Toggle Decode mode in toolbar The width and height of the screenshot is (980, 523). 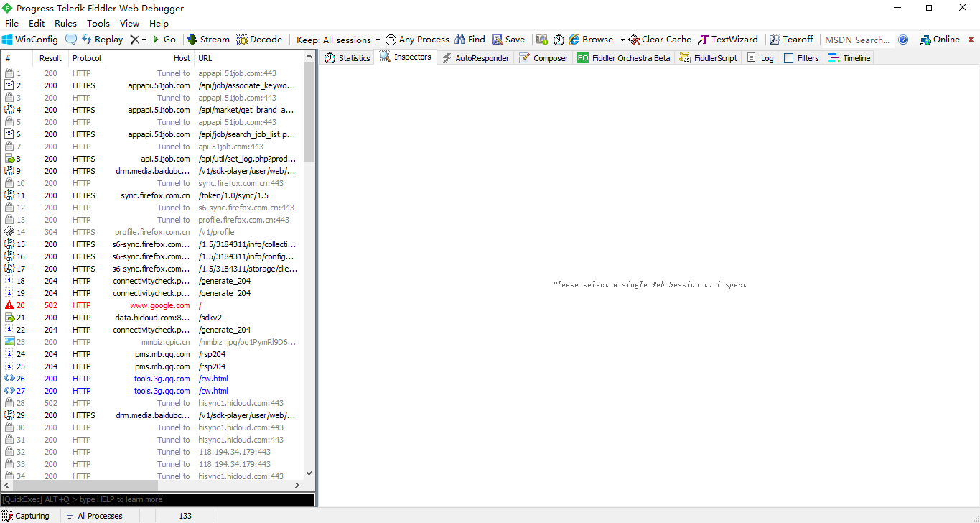259,40
